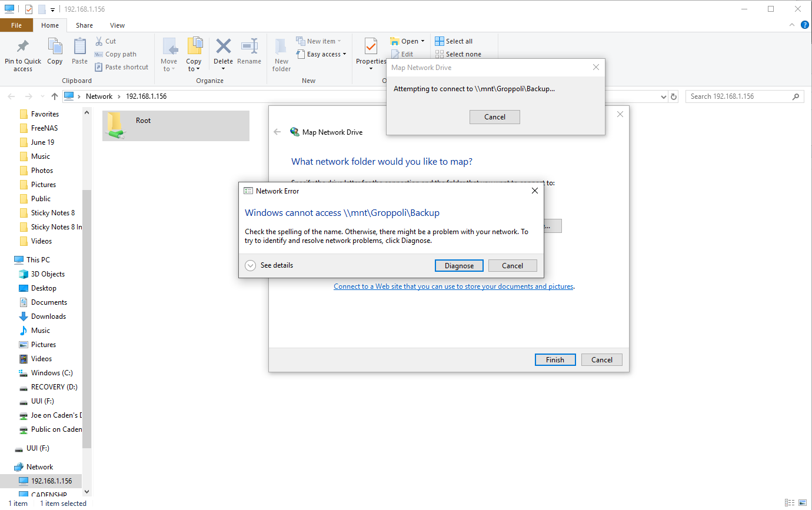Viewport: 812px width, 510px height.
Task: Cut the selected item with the scissors
Action: [x=105, y=41]
